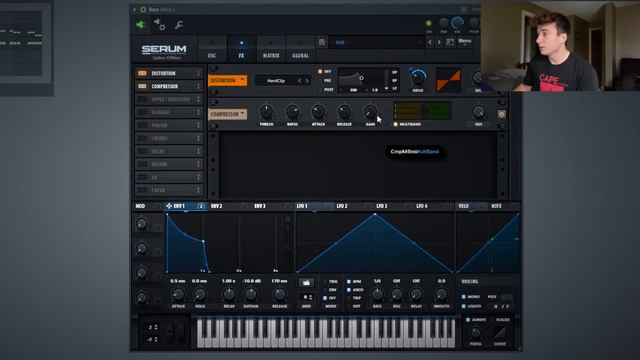640x360 pixels.
Task: Click the compressor Ratio knob
Action: (x=292, y=111)
